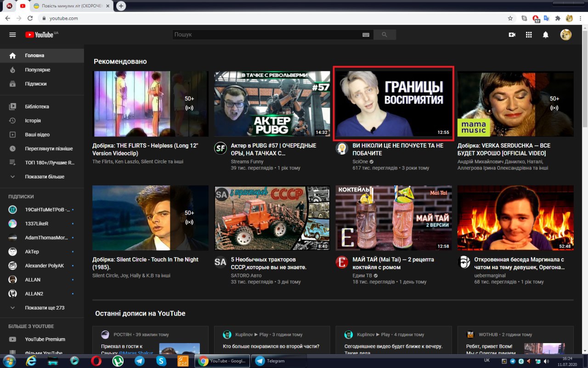Open Популярне in the sidebar
The width and height of the screenshot is (588, 368).
[x=42, y=70]
